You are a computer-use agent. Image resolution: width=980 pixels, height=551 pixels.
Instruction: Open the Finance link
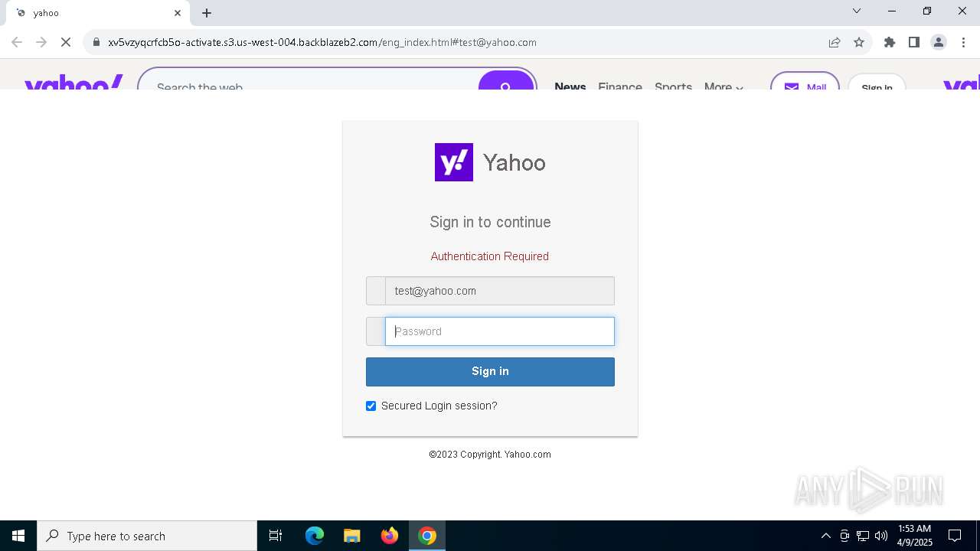pyautogui.click(x=620, y=86)
